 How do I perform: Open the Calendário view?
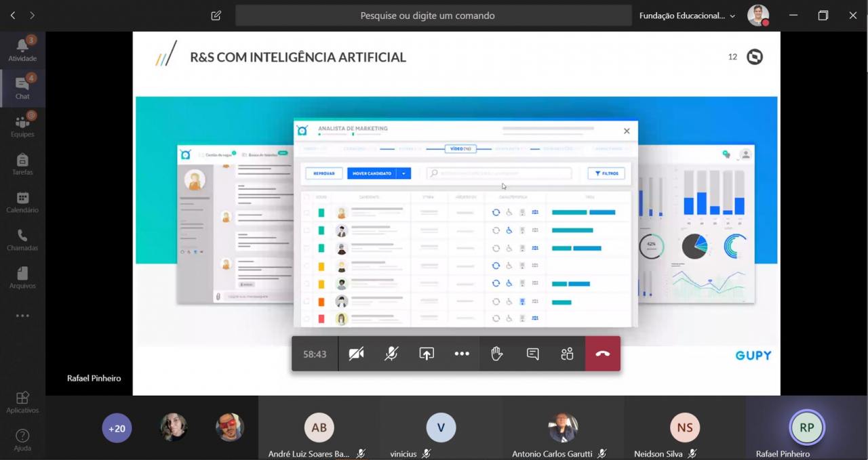click(x=22, y=201)
